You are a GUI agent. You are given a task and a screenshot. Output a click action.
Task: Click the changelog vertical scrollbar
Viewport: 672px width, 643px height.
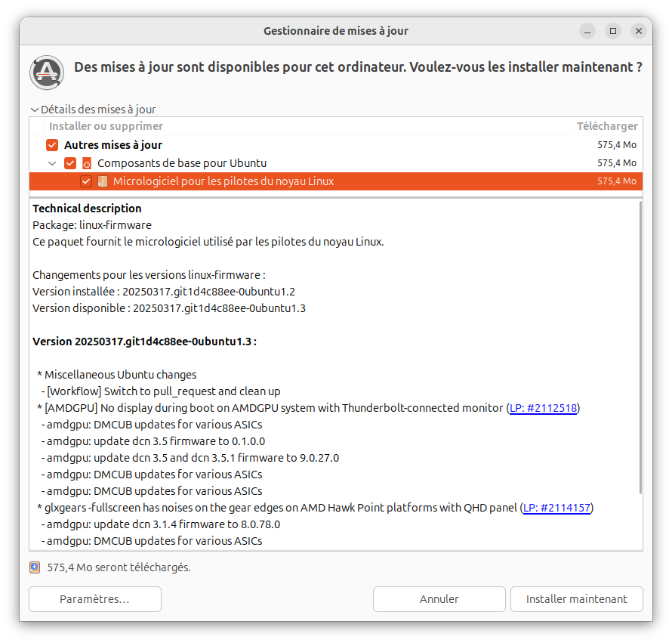pyautogui.click(x=641, y=348)
